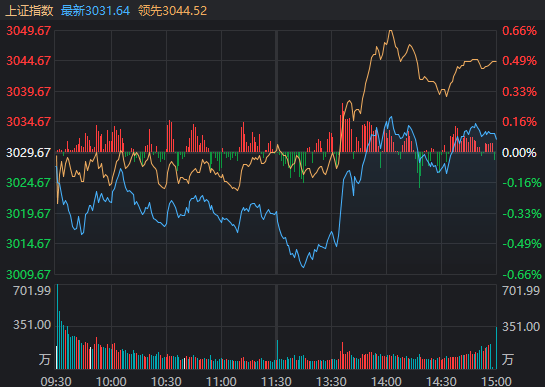Click the 0.66% positive percentage label
The width and height of the screenshot is (545, 387).
tap(519, 31)
